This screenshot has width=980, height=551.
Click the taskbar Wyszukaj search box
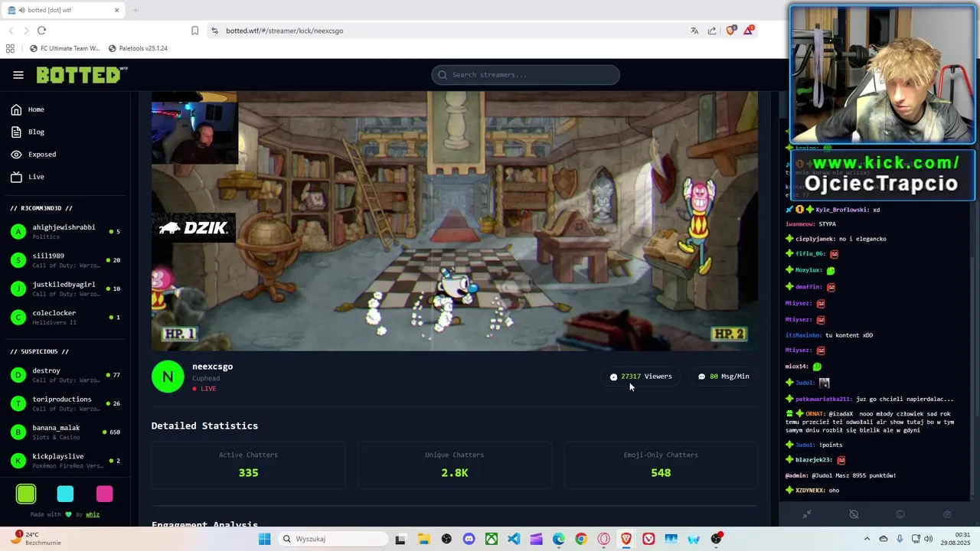pyautogui.click(x=332, y=539)
